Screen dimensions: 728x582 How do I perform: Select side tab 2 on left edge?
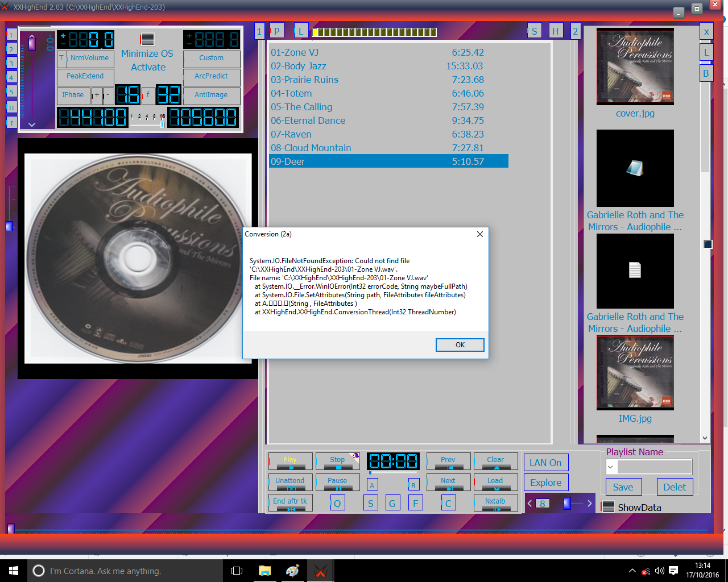[11, 49]
